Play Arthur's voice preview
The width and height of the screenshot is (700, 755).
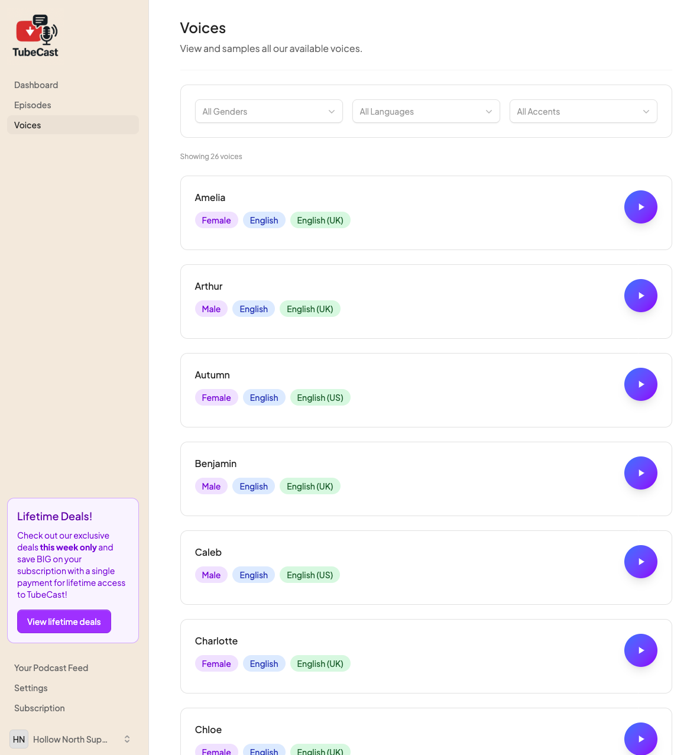click(x=640, y=296)
